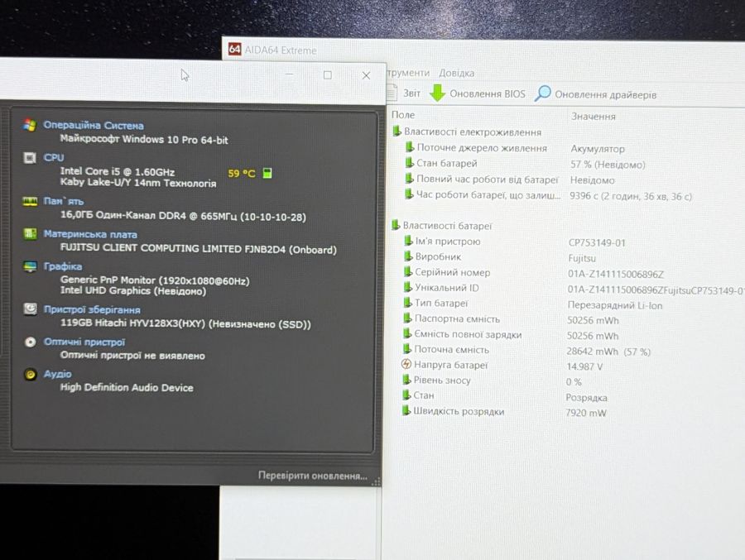The image size is (745, 560).
Task: Open the Пам'ять memory section link
Action: pos(63,201)
